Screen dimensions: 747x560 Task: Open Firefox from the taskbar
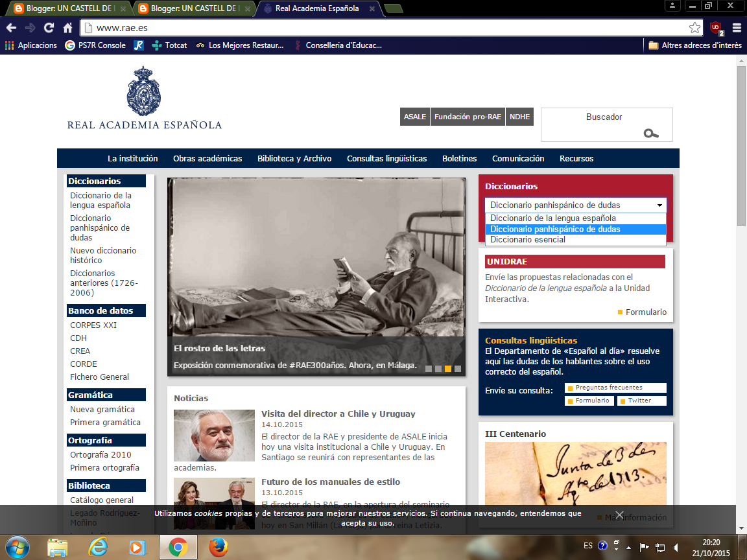click(x=218, y=546)
